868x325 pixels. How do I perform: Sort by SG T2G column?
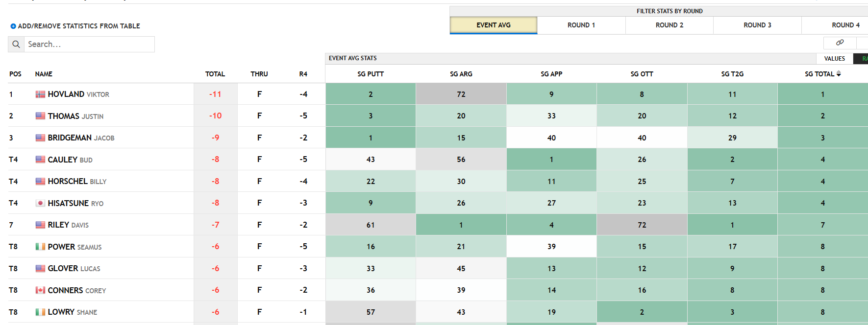pyautogui.click(x=732, y=74)
